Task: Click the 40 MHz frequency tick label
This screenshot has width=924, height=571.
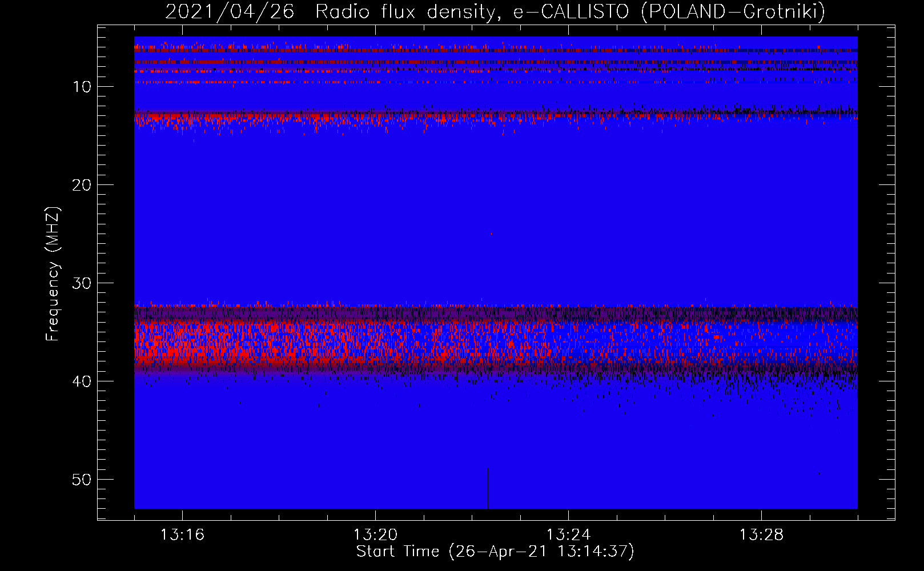Action: (82, 381)
